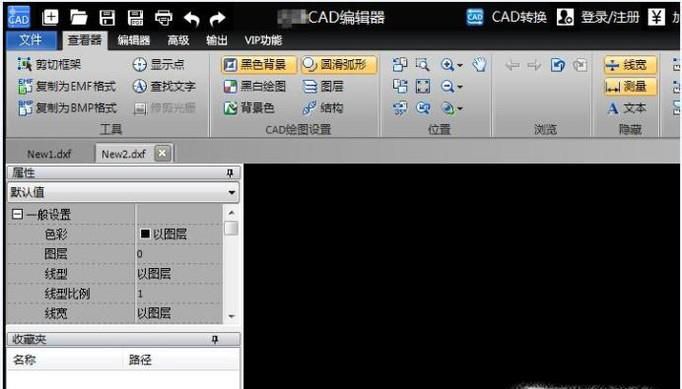Open the zoom out dropdown arrow

(460, 87)
